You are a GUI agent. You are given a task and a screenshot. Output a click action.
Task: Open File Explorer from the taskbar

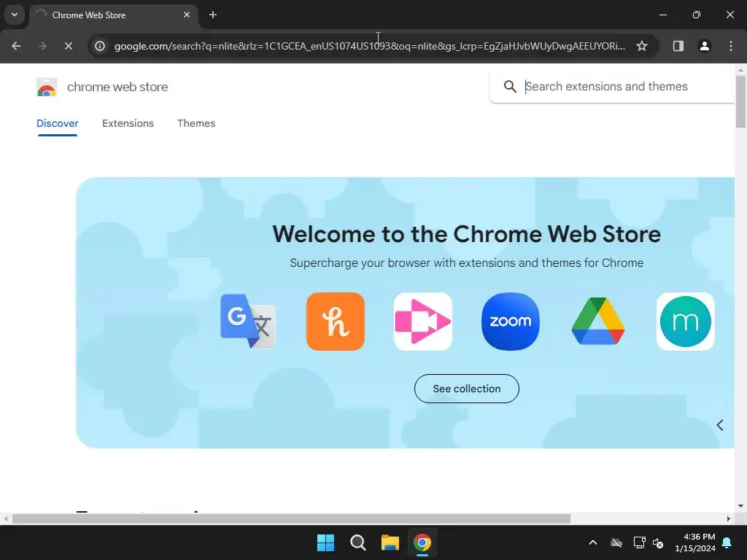click(x=390, y=542)
